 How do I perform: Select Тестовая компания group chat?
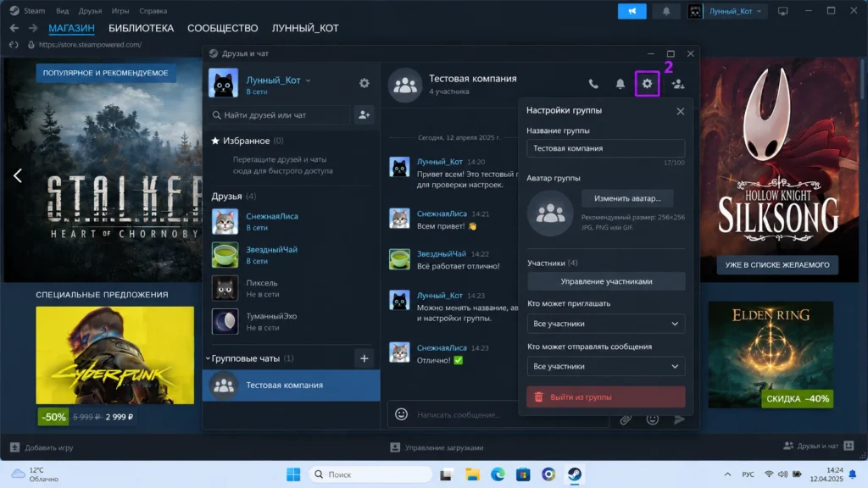click(x=292, y=385)
